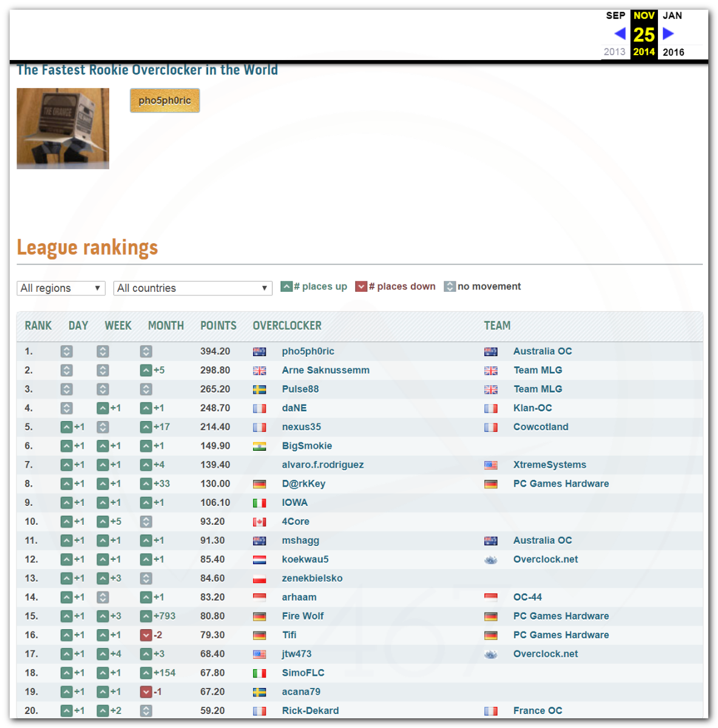Select JAN month in Wayback toolbar

(672, 16)
